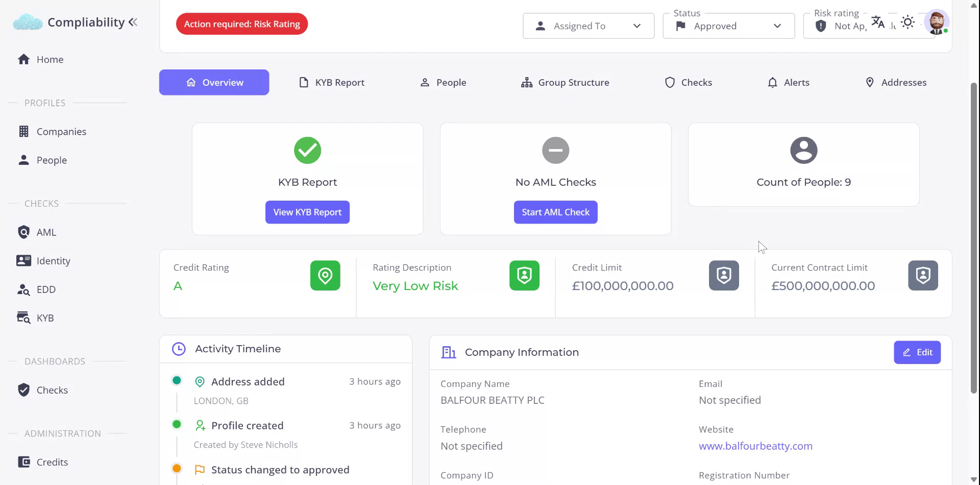Click the language translate icon
The width and height of the screenshot is (980, 485).
(878, 22)
